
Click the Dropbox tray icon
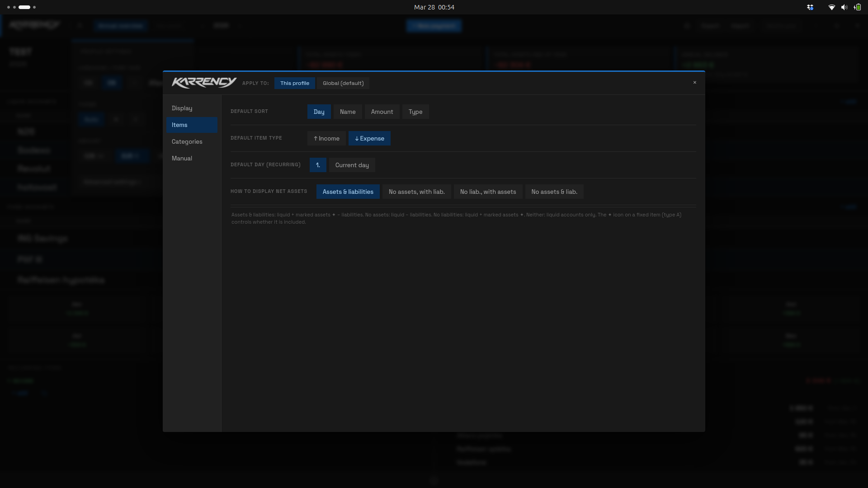(810, 7)
